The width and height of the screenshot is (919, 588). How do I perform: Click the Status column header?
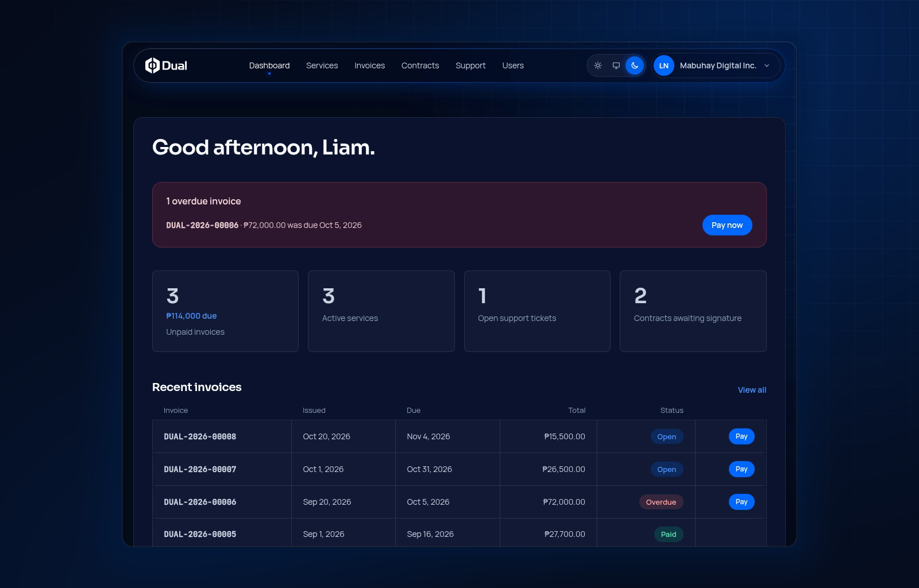(672, 410)
